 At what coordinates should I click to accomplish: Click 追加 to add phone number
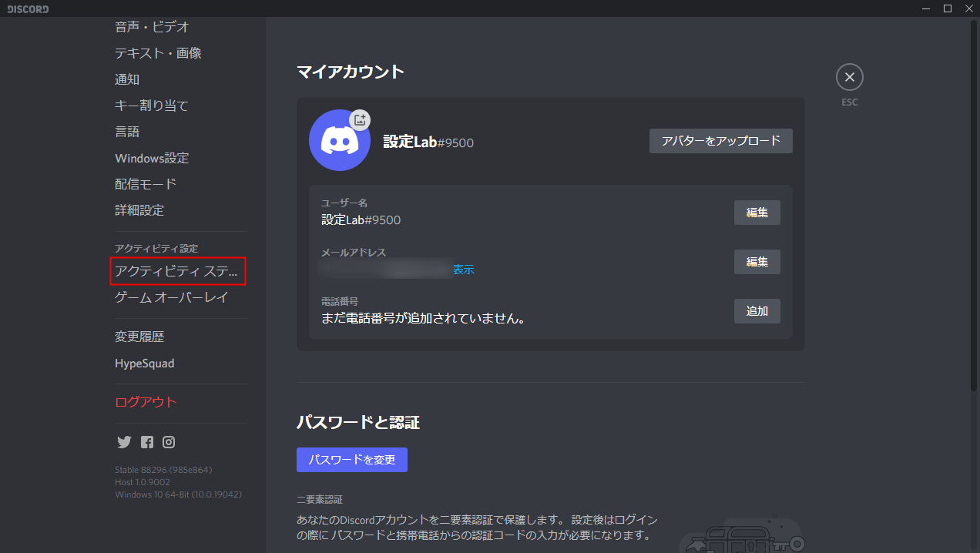click(x=757, y=311)
